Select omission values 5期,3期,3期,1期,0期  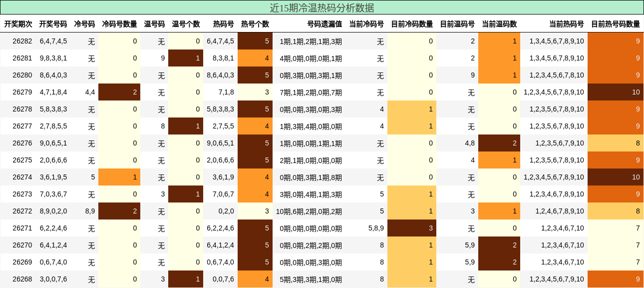point(311,279)
